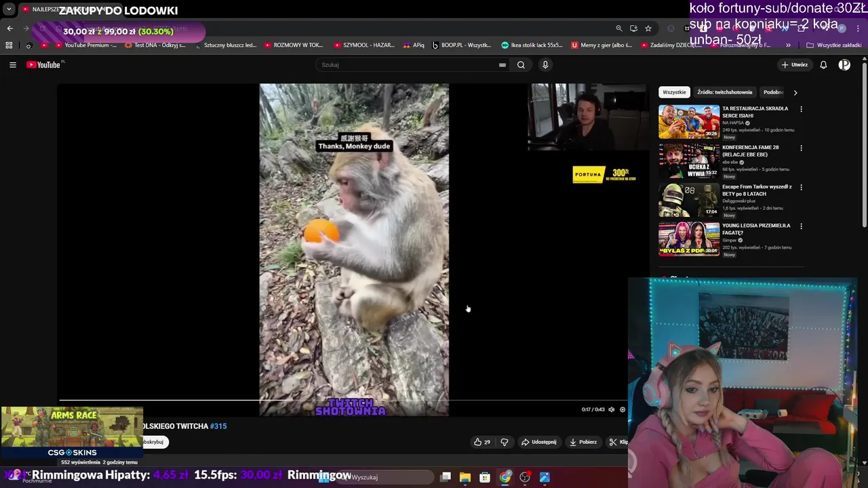Open ROZMOWY W TOK bookmark

tap(294, 45)
